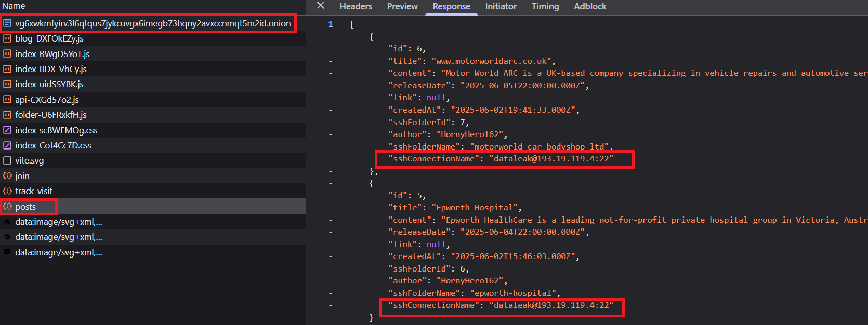Select the folder-U6FRxkfH.js request
This screenshot has height=325, width=868.
pyautogui.click(x=153, y=115)
